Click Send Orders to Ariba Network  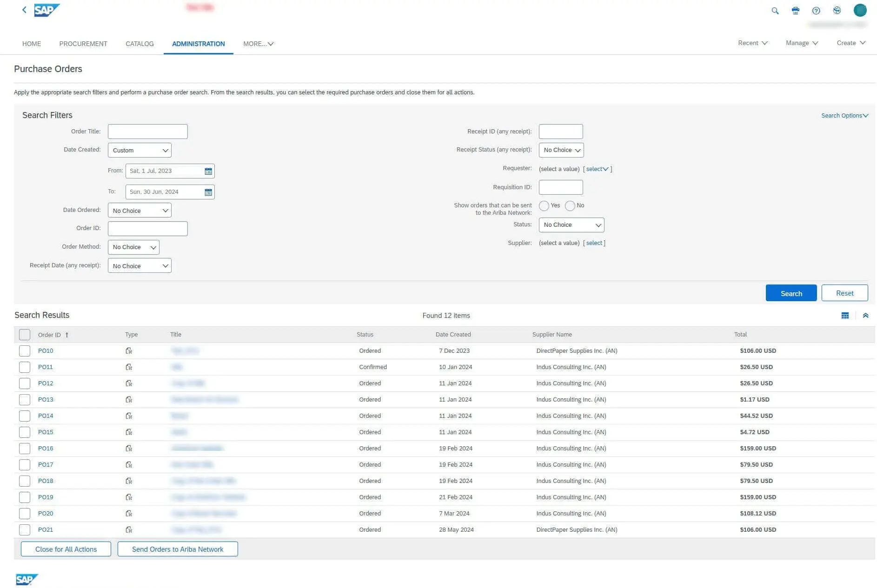click(178, 549)
